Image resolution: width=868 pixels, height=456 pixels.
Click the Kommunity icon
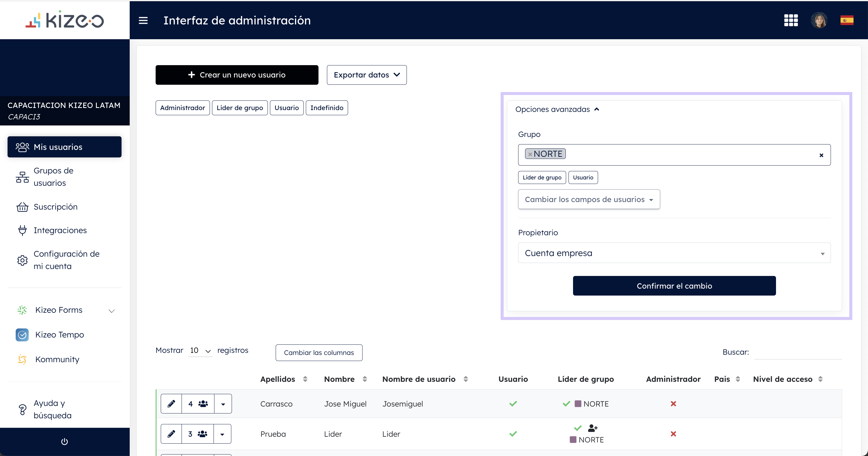point(22,359)
